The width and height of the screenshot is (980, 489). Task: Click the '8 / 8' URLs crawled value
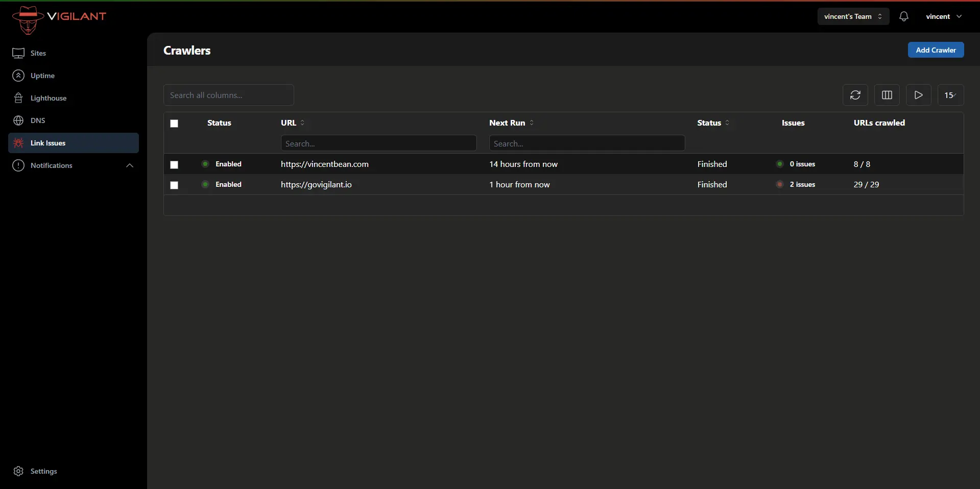point(862,164)
